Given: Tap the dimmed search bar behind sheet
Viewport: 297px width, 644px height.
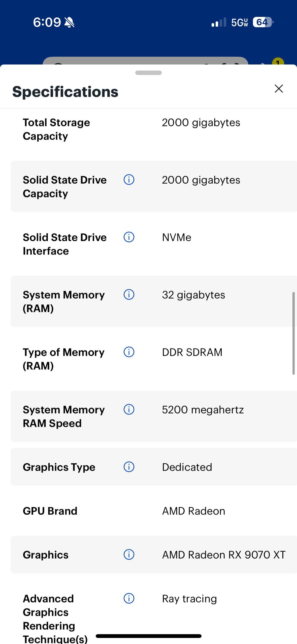Looking at the screenshot, I should 145,61.
